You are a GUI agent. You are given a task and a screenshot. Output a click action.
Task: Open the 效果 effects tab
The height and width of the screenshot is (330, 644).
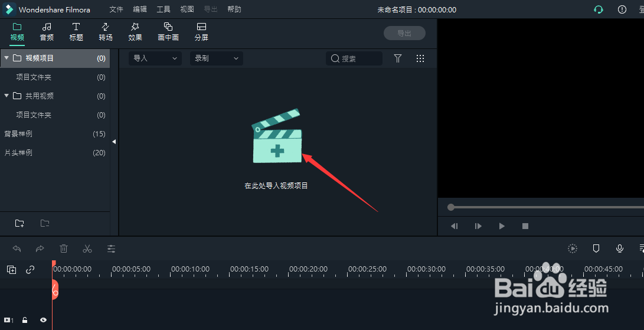tap(135, 32)
